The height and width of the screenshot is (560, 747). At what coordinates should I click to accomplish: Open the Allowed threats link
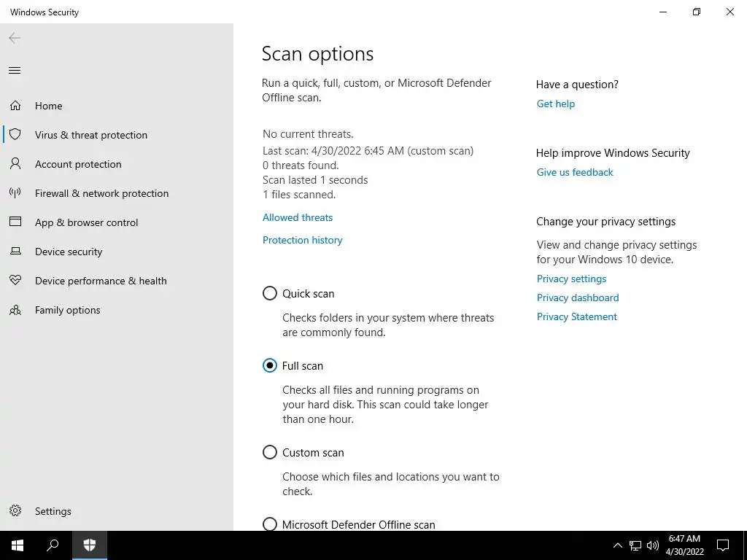pyautogui.click(x=298, y=217)
